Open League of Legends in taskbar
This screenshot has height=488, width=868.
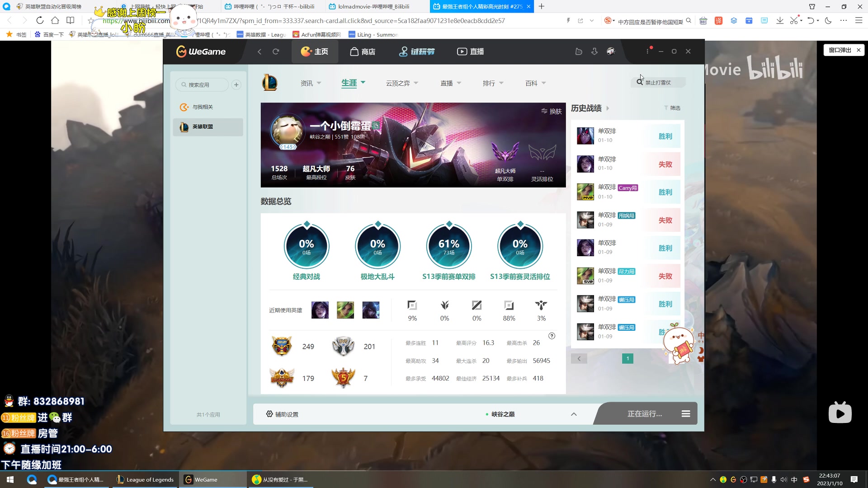[x=145, y=479]
